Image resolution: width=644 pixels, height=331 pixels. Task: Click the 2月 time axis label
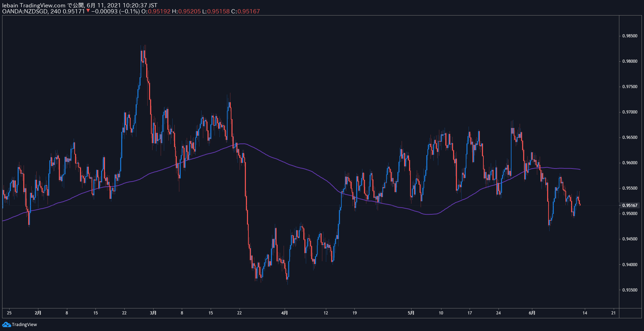point(38,313)
